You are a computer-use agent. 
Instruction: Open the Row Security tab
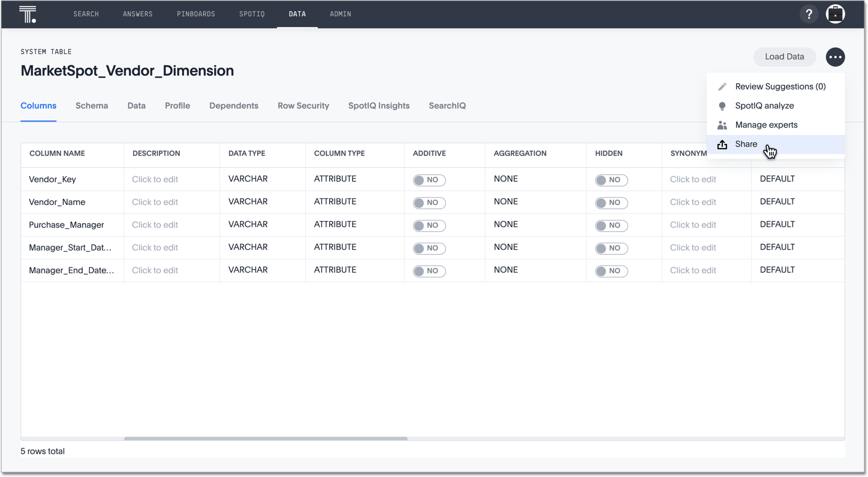point(303,106)
